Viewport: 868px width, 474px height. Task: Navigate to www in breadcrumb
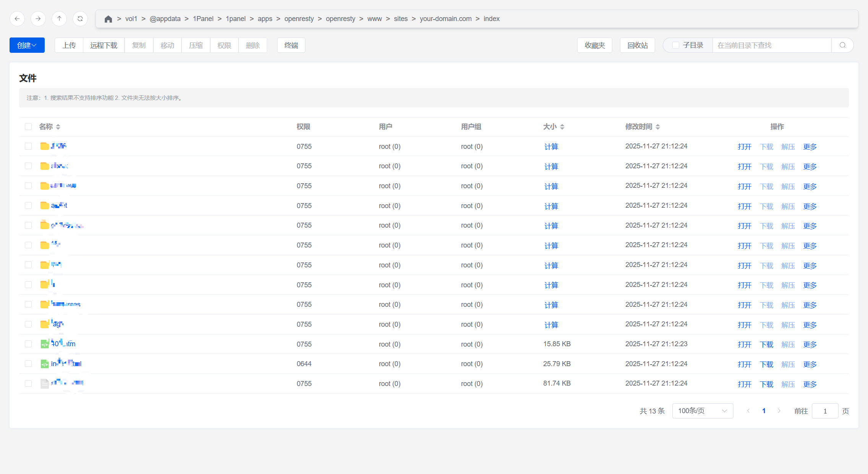click(x=375, y=19)
